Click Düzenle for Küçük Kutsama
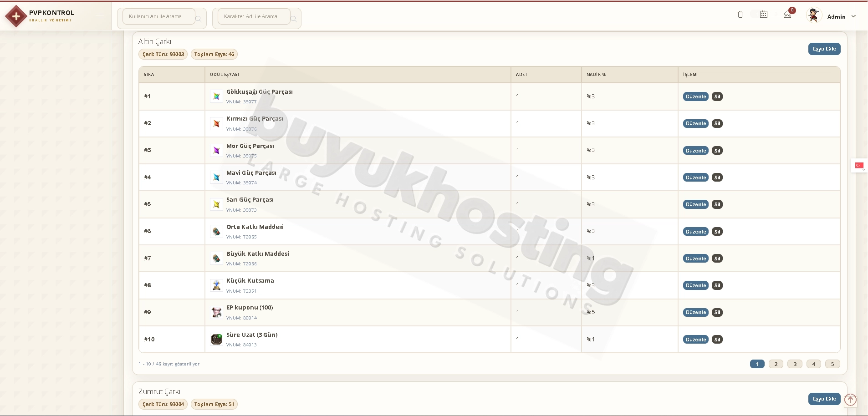Screen dimensions: 868x416 click(x=696, y=285)
